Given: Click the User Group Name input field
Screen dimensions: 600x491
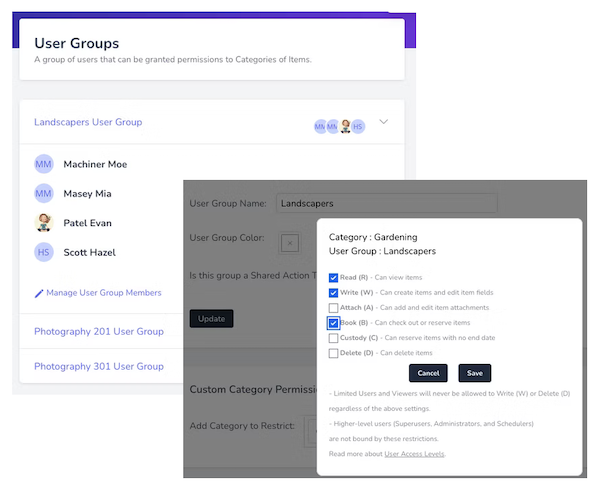Looking at the screenshot, I should (386, 203).
